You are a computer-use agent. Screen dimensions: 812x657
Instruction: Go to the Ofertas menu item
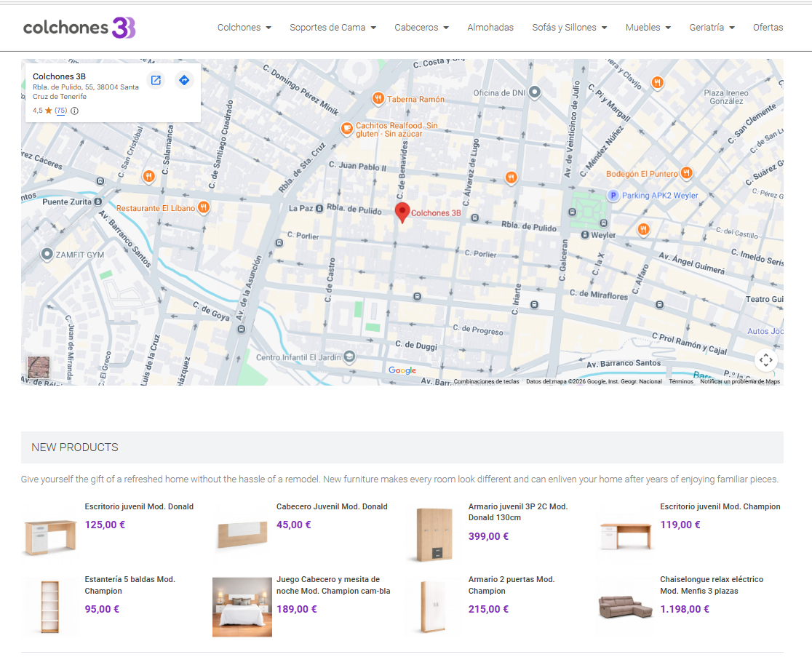pyautogui.click(x=768, y=28)
